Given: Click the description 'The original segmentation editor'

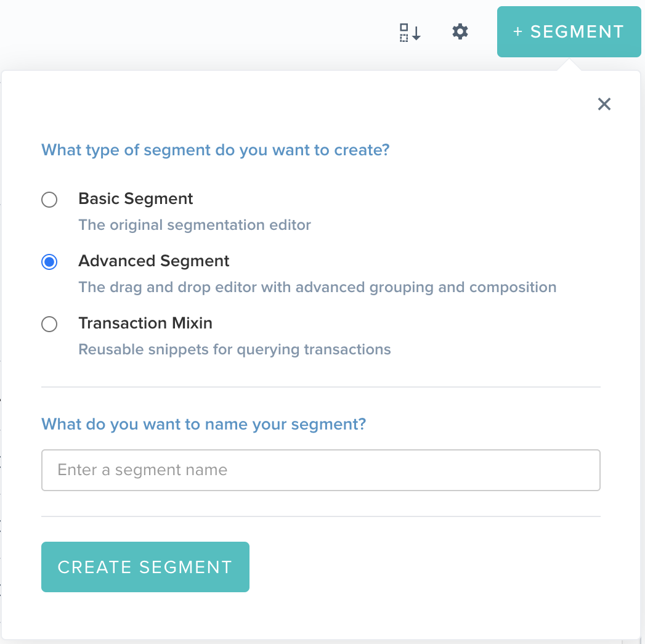Looking at the screenshot, I should tap(195, 225).
